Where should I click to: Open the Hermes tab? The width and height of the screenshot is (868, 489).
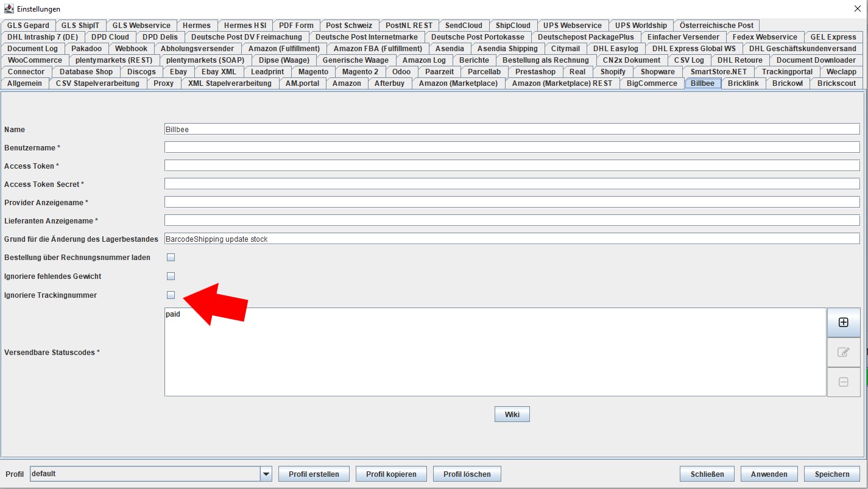click(x=196, y=26)
